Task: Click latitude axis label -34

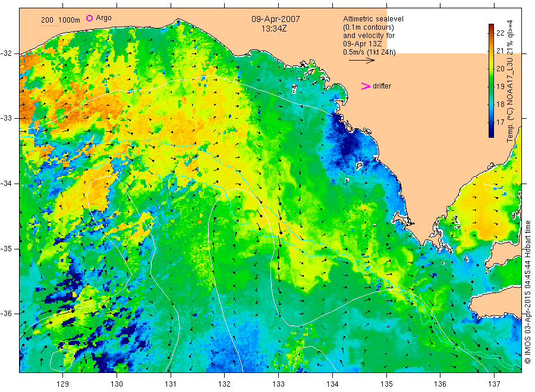Action: pos(7,184)
